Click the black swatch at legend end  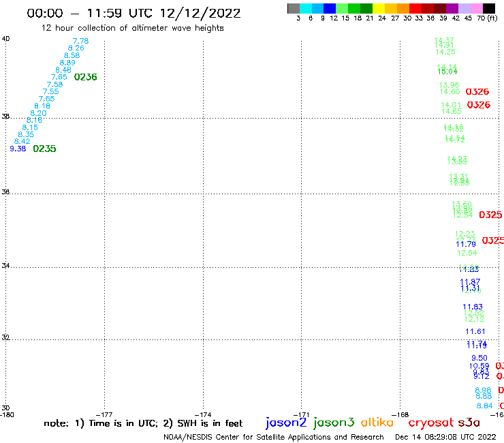488,8
